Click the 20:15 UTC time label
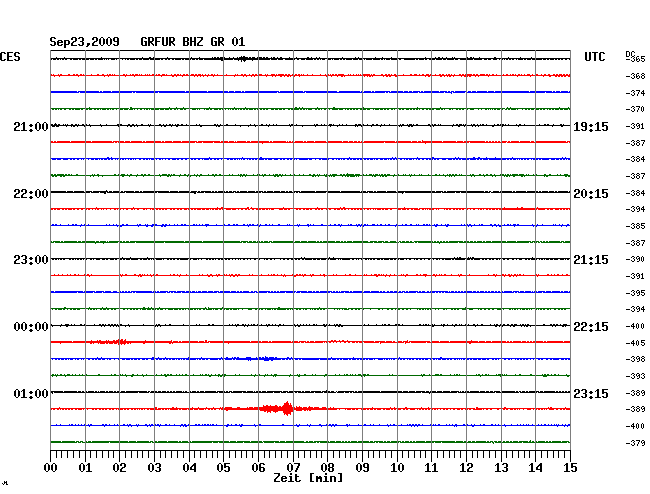Viewport: 650px width, 494px height. coord(591,194)
